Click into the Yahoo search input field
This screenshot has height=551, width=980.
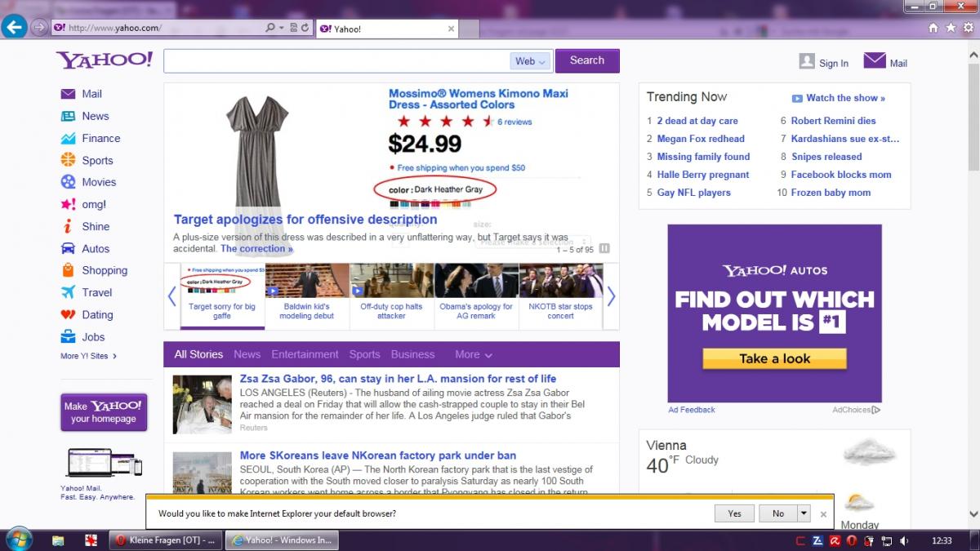[336, 61]
